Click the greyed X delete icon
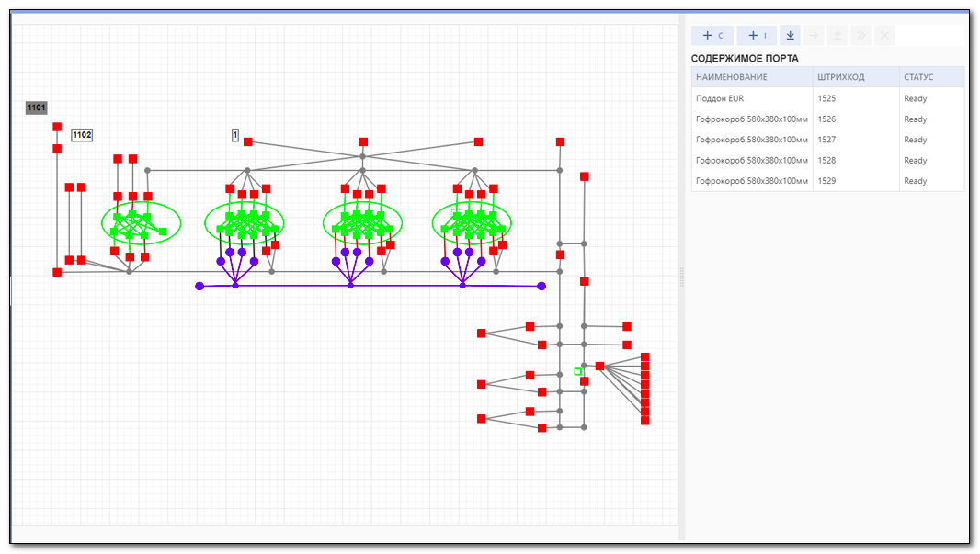Viewport: 980px width, 554px height. [x=884, y=36]
